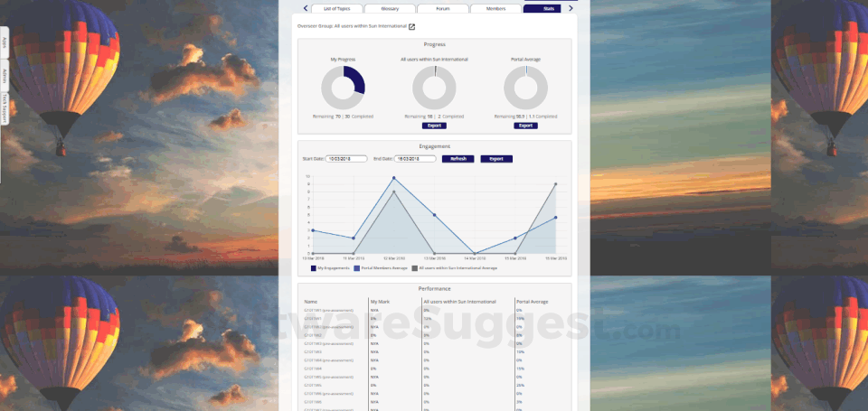The image size is (868, 411).
Task: Switch to the List of Topics tab
Action: (x=337, y=8)
